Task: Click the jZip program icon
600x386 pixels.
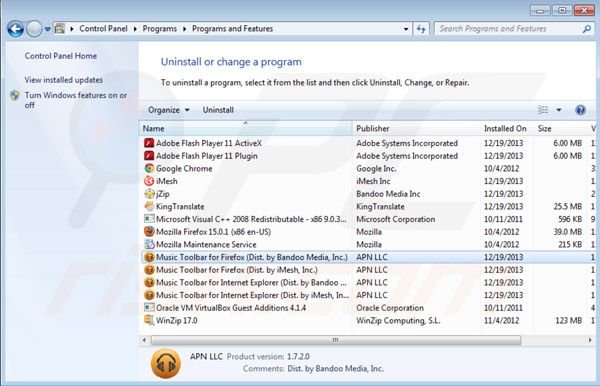Action: pos(149,194)
